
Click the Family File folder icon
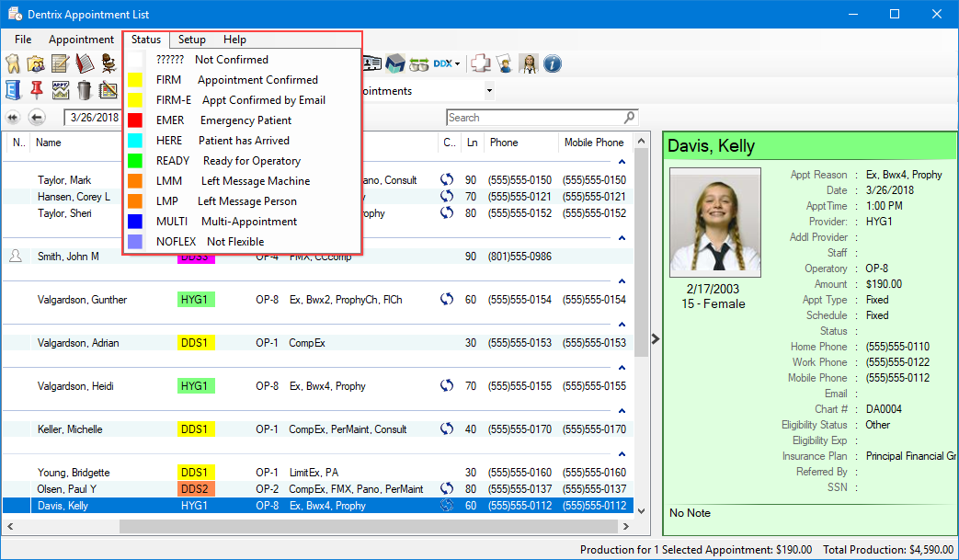pos(36,64)
